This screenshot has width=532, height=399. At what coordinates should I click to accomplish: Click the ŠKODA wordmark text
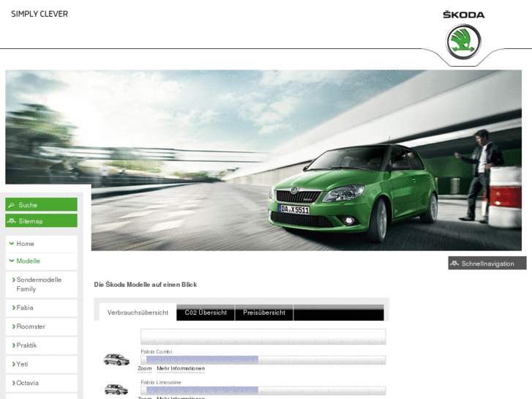(x=463, y=15)
